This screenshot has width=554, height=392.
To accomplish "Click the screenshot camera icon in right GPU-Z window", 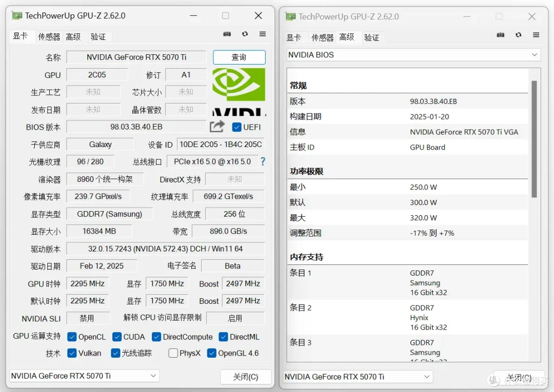I will pyautogui.click(x=500, y=35).
